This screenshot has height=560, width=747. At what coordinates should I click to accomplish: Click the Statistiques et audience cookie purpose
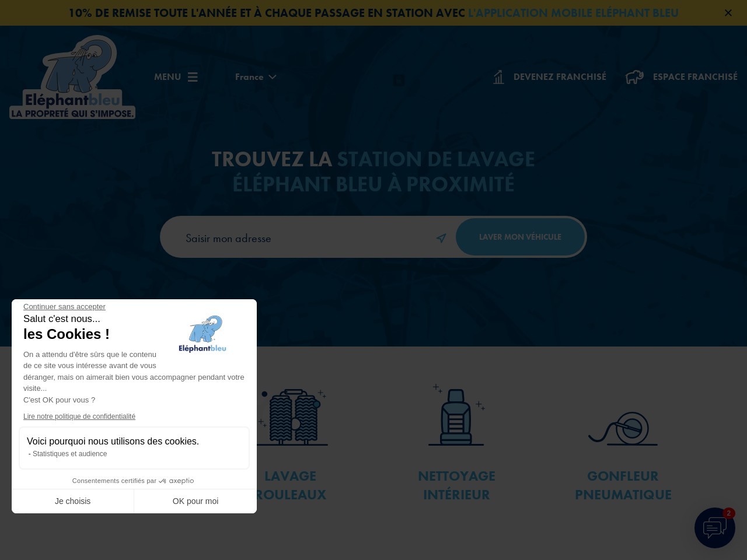click(69, 454)
